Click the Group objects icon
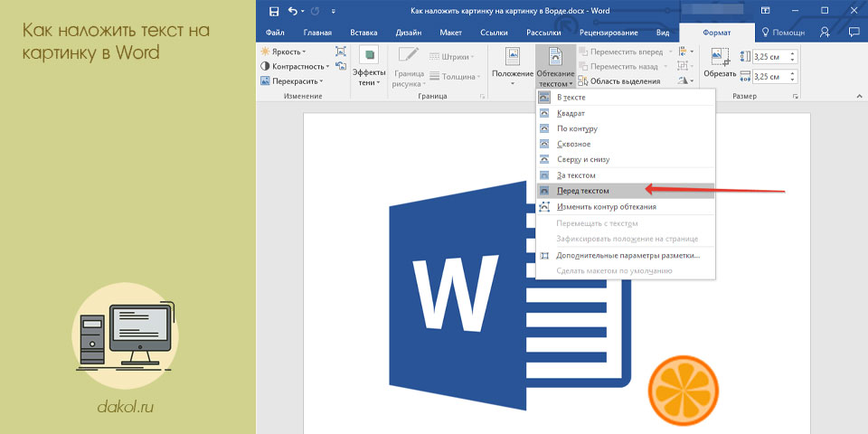Viewport: 868px width, 434px height. pos(686,66)
